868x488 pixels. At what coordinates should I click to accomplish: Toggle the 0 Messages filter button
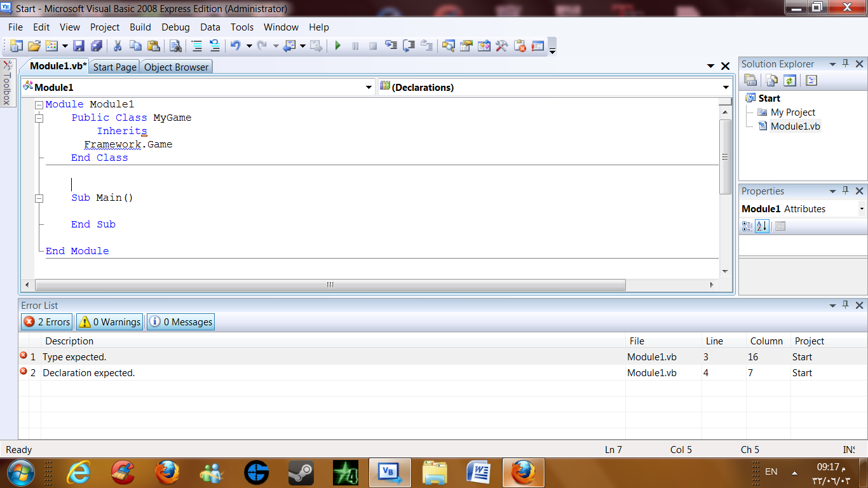[x=180, y=322]
